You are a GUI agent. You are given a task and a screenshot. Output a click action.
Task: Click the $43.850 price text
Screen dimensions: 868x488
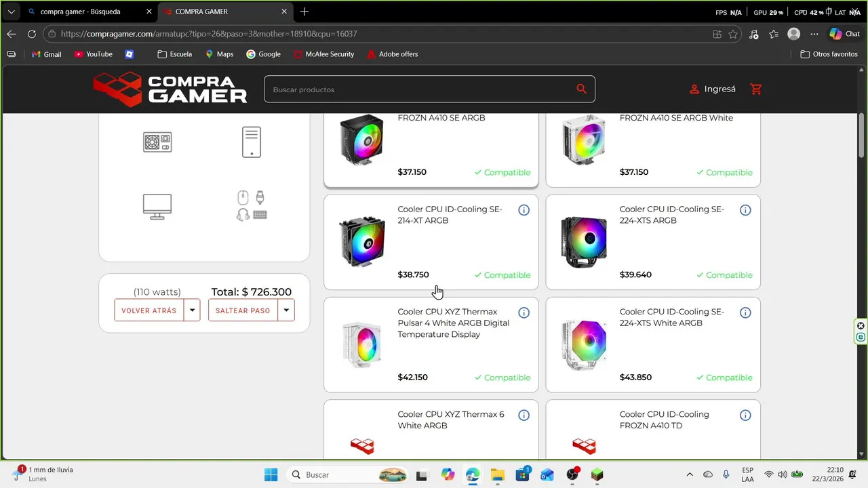click(x=635, y=378)
